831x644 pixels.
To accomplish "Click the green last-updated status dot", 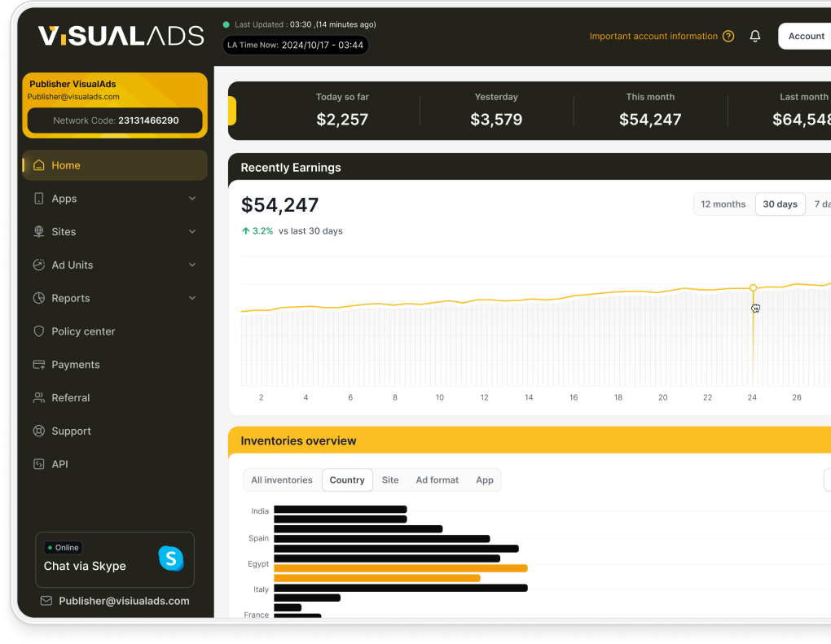I will pyautogui.click(x=226, y=24).
